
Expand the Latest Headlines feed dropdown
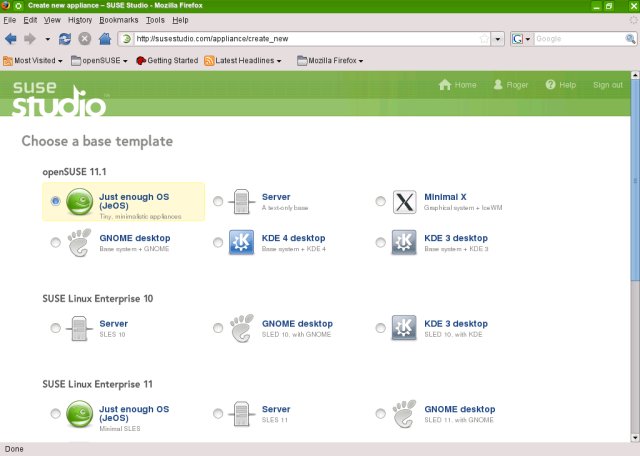coord(243,60)
